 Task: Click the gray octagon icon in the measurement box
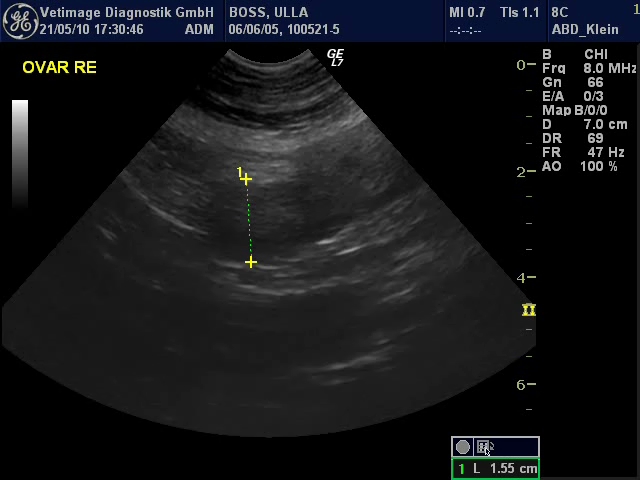pos(462,447)
